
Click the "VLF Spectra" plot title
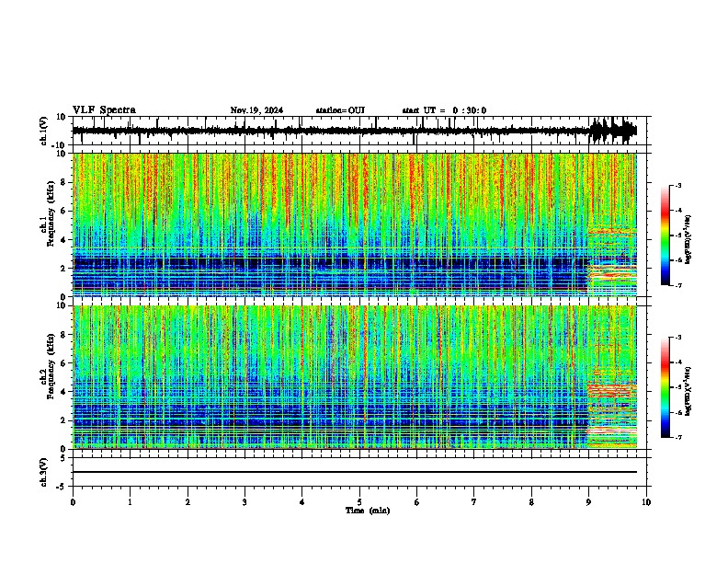coord(104,110)
